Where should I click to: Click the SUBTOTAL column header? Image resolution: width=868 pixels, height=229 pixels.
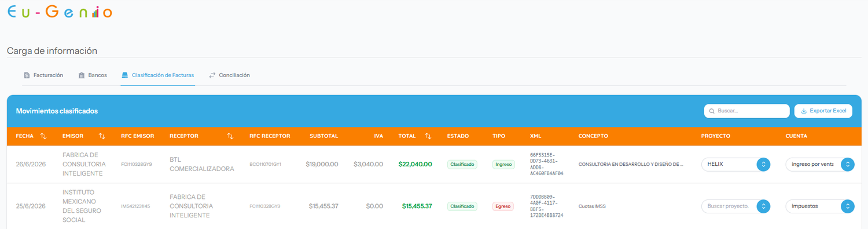pyautogui.click(x=324, y=136)
